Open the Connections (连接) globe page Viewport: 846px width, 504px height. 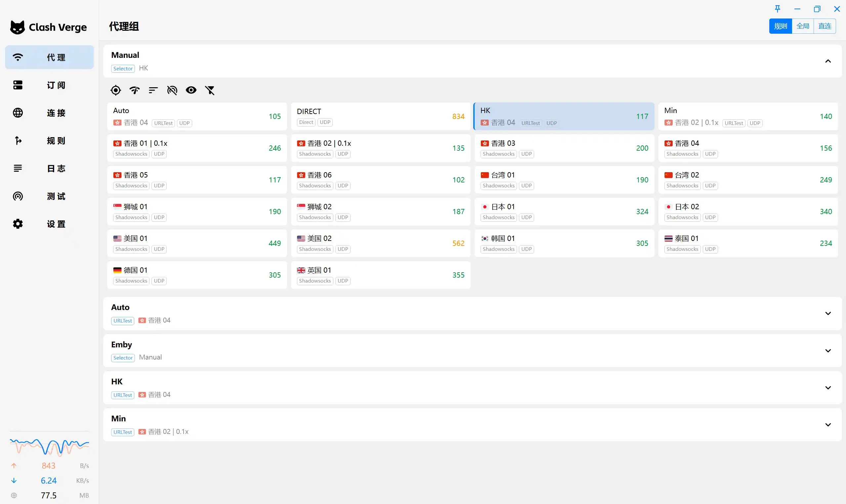50,113
